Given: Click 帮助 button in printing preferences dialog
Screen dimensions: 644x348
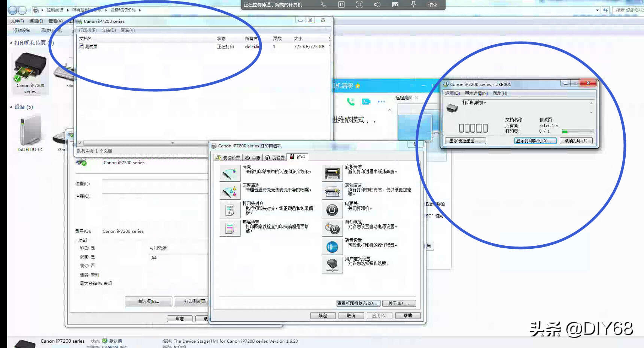Looking at the screenshot, I should [408, 316].
